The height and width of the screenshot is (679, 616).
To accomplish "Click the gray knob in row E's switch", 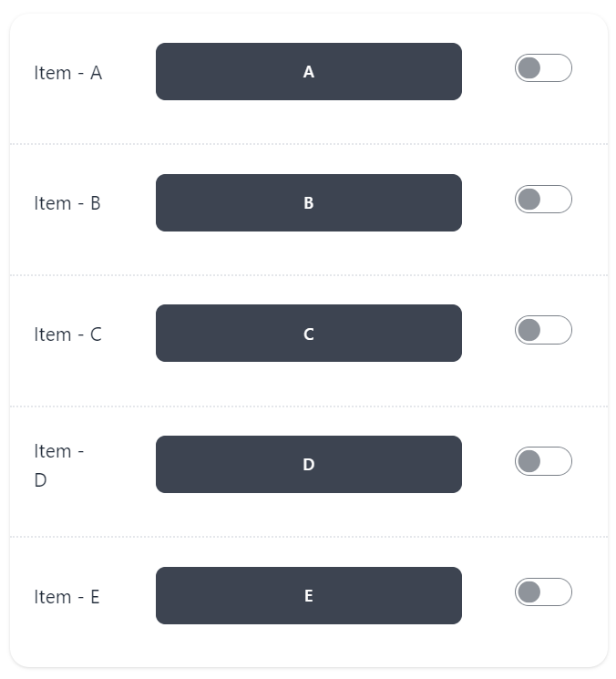I will coord(529,592).
